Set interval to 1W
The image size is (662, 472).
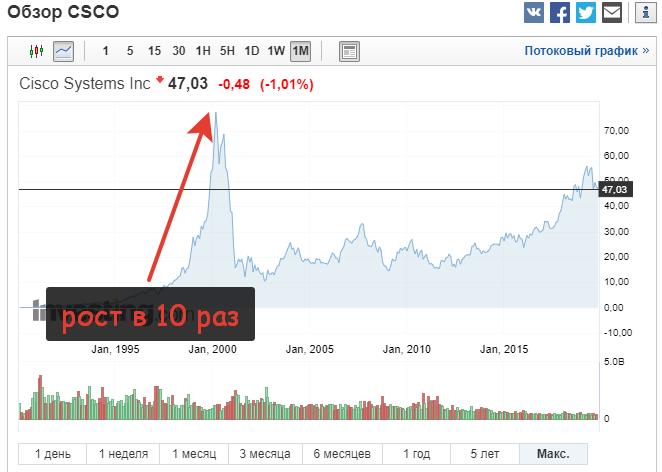click(x=276, y=50)
